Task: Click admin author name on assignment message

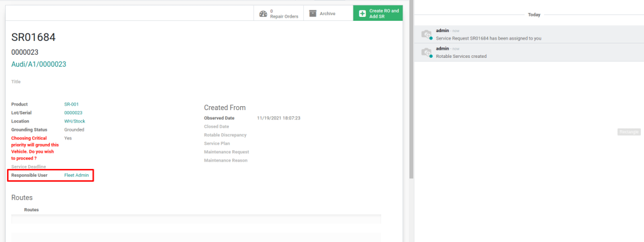Action: [x=442, y=31]
